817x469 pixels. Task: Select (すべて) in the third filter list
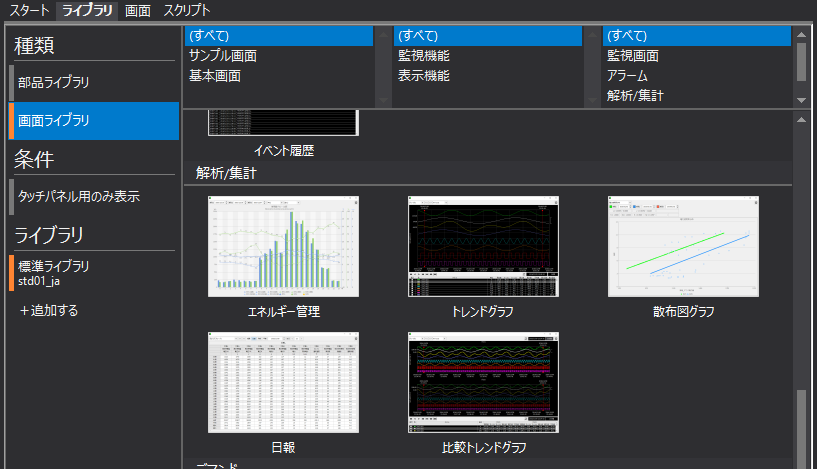click(697, 36)
